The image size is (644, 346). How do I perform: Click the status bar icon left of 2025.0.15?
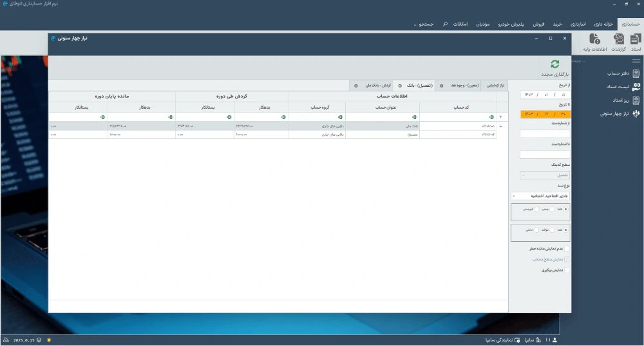pos(6,340)
